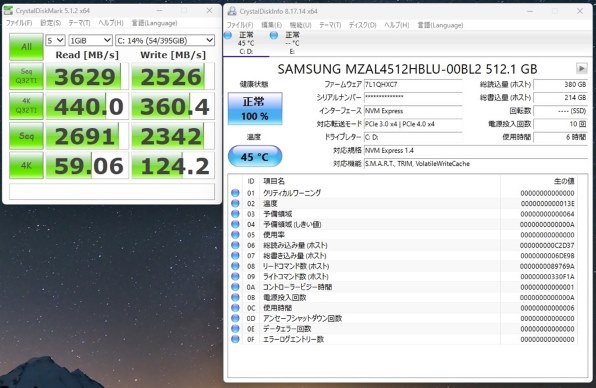Viewport: 596px width, 388px height.
Task: Click the NVM Express 1.4 standard field
Action: [x=476, y=150]
